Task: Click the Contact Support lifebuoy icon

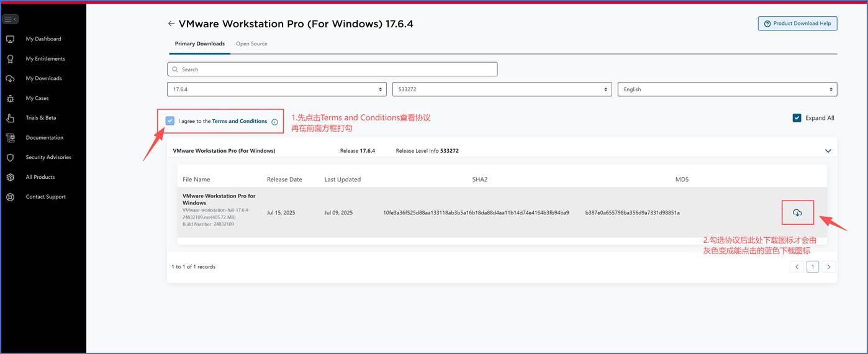Action: [x=10, y=197]
